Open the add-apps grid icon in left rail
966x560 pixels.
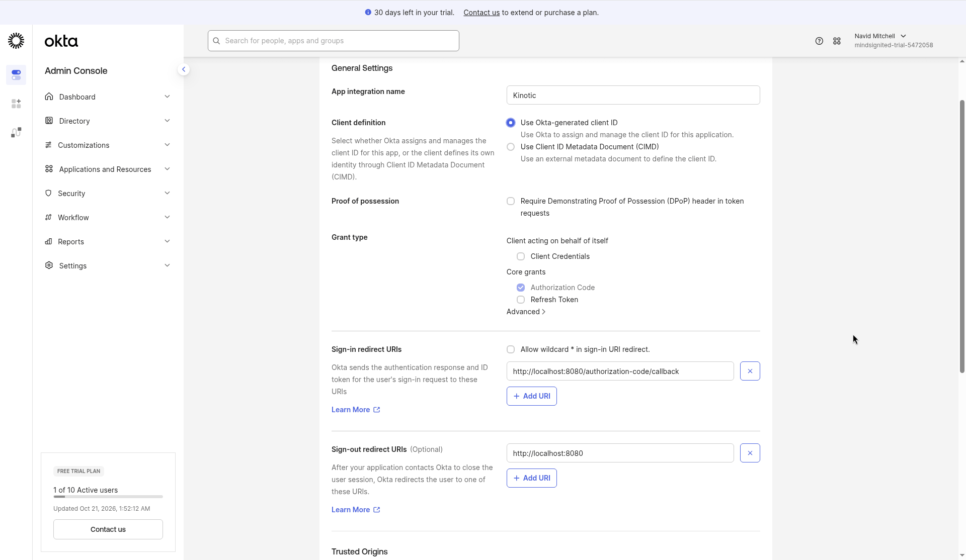click(x=16, y=104)
